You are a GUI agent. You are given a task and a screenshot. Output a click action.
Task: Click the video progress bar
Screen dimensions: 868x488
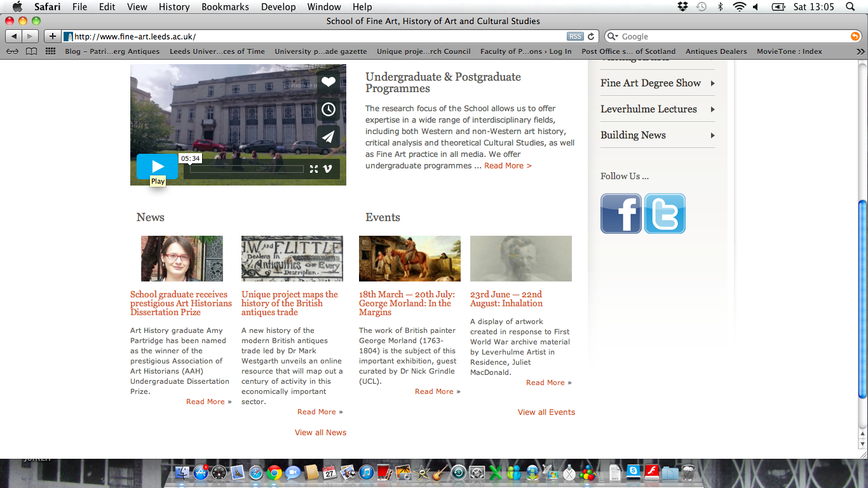click(x=247, y=169)
